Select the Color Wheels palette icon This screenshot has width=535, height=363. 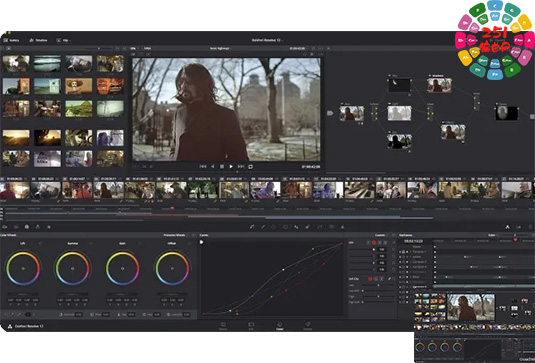coord(27,227)
